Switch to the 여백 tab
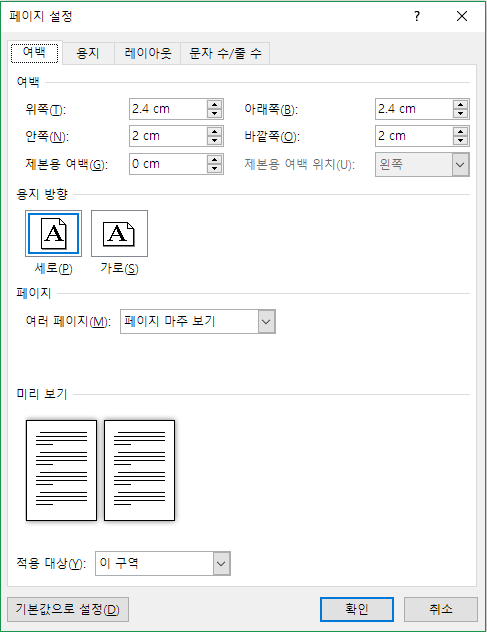The width and height of the screenshot is (487, 632). (x=35, y=53)
